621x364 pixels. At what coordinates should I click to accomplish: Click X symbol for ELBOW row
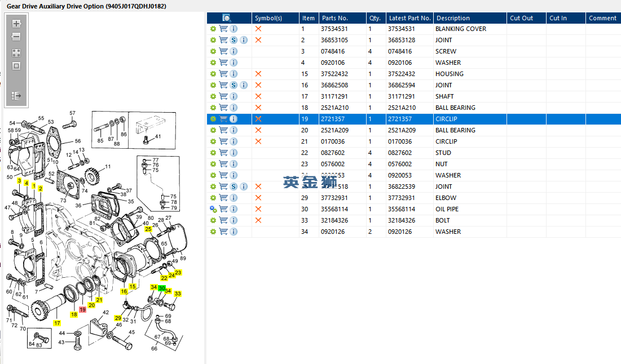[x=258, y=198]
